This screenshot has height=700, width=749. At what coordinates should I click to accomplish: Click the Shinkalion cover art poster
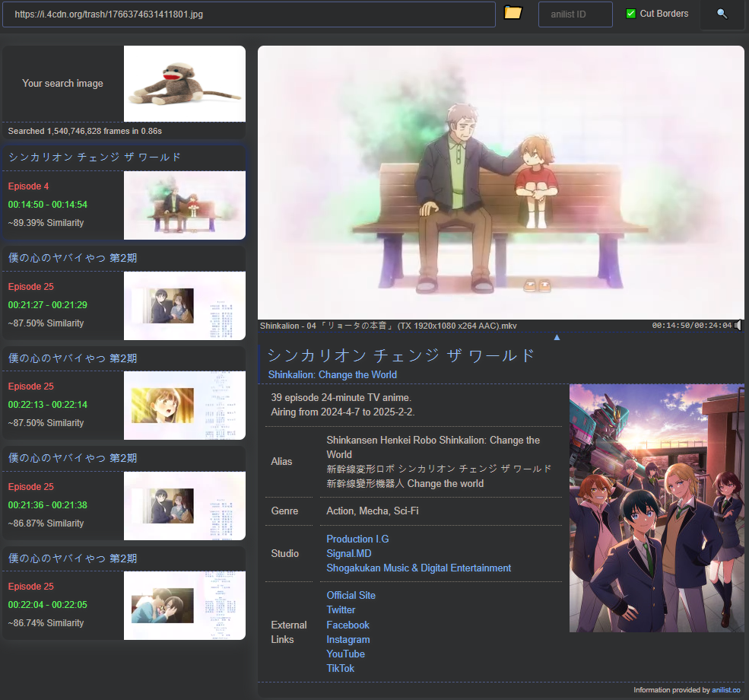657,508
